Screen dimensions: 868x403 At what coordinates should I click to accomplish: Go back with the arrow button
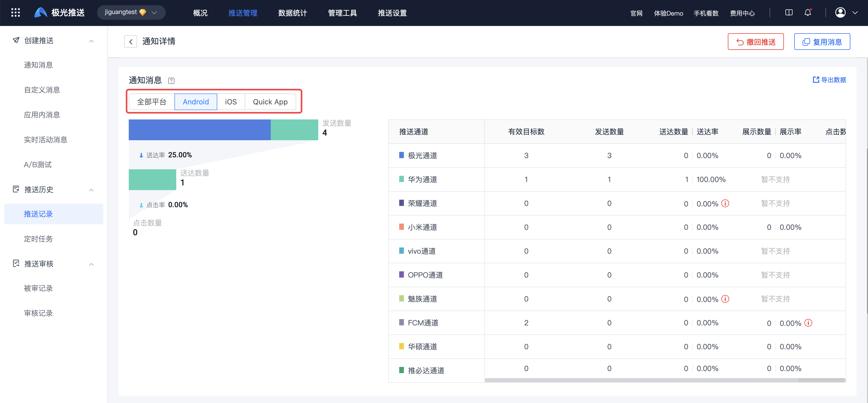130,42
